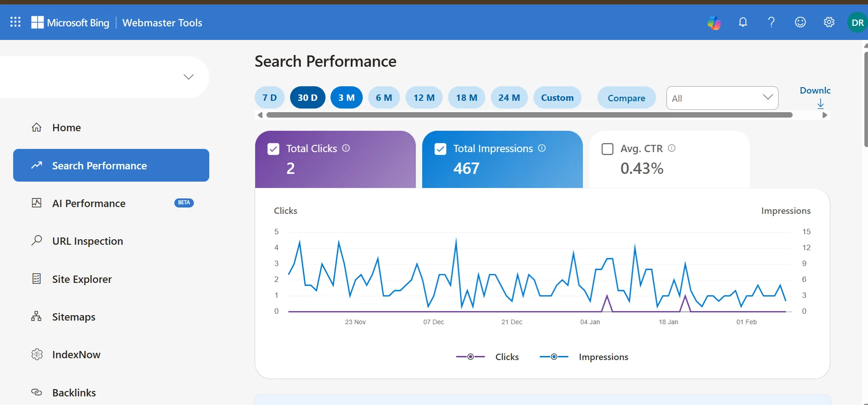Click the Backlinks chain icon

coord(36,392)
